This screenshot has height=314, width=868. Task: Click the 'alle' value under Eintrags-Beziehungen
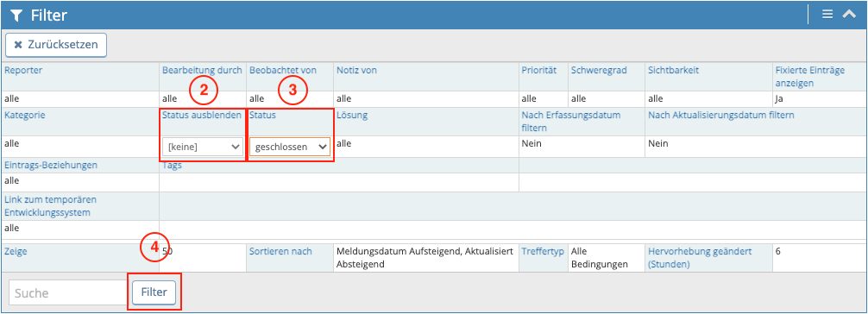pyautogui.click(x=11, y=180)
